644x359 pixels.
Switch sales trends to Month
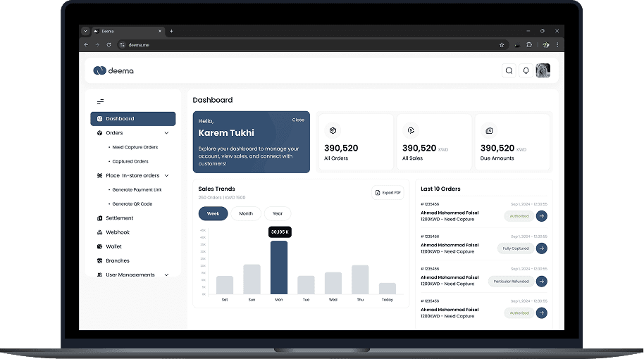(246, 213)
